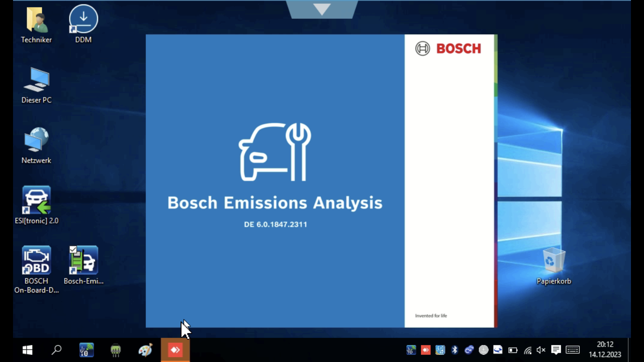Expand the top pull-down arrow tab
644x362 pixels.
click(x=322, y=9)
